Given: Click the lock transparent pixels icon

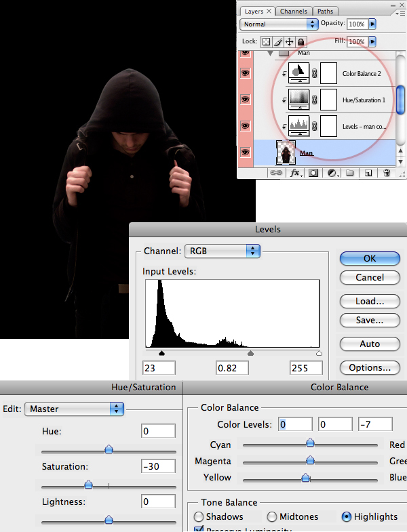Looking at the screenshot, I should [267, 41].
